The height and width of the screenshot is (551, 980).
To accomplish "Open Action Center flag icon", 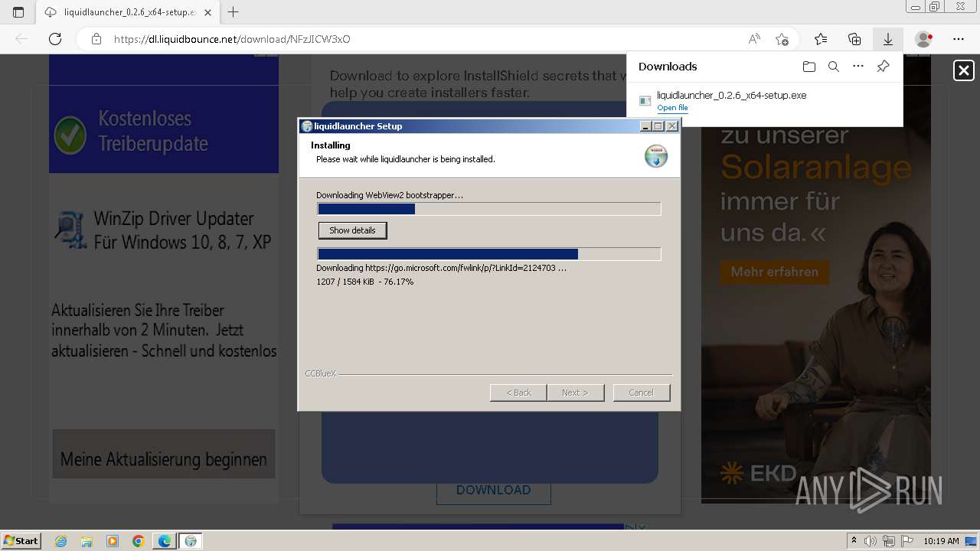I will (x=906, y=541).
